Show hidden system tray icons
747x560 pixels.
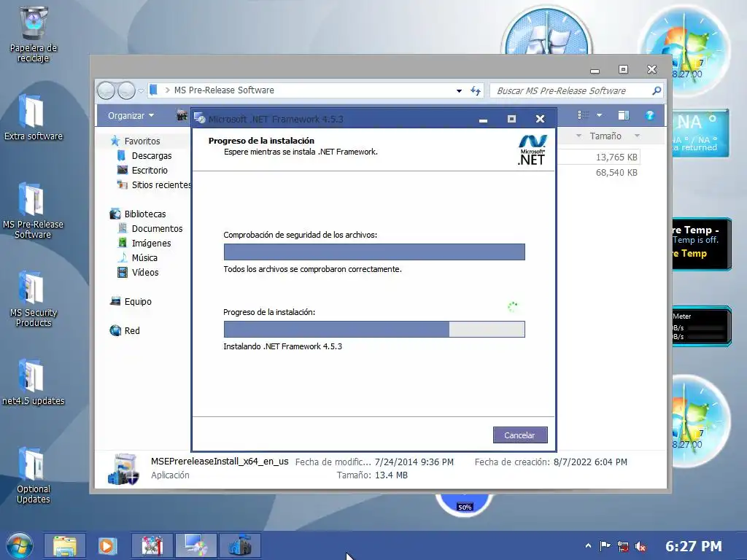[589, 546]
